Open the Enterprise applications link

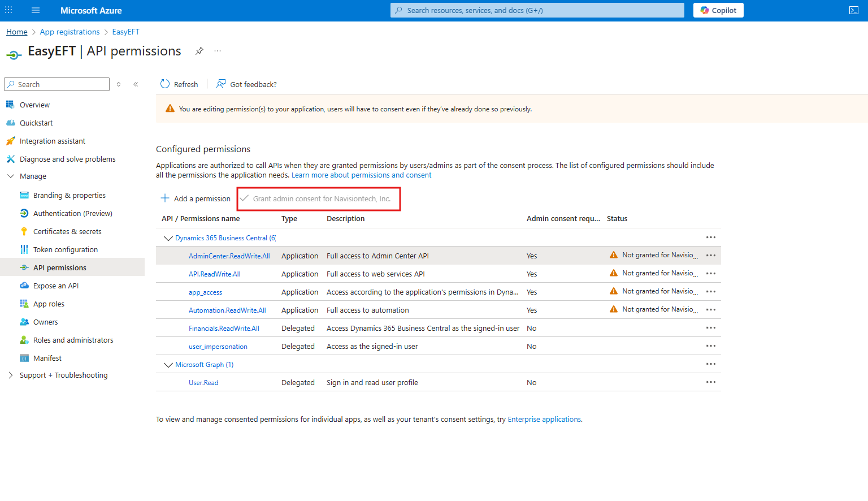[x=544, y=419]
